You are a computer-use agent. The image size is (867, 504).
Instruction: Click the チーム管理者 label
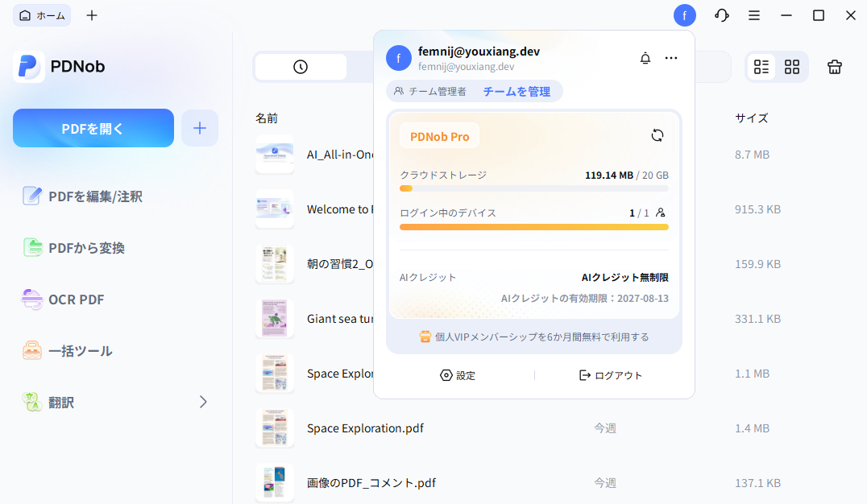click(429, 92)
